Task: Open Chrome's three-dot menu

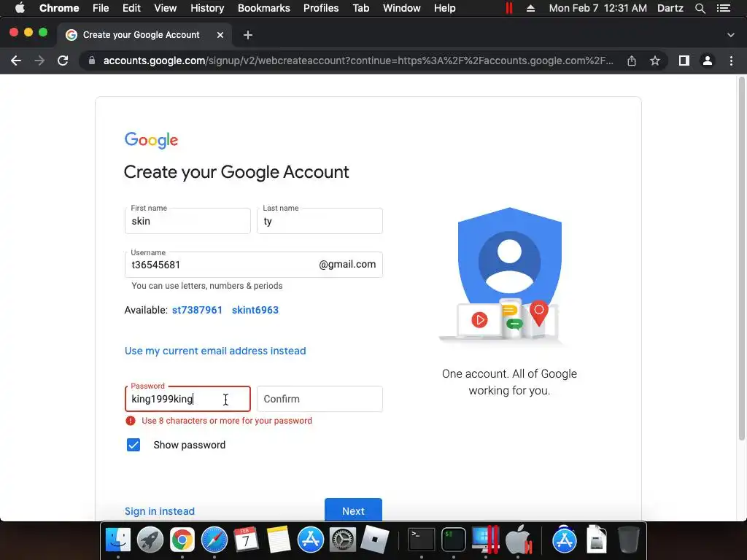Action: 731,61
